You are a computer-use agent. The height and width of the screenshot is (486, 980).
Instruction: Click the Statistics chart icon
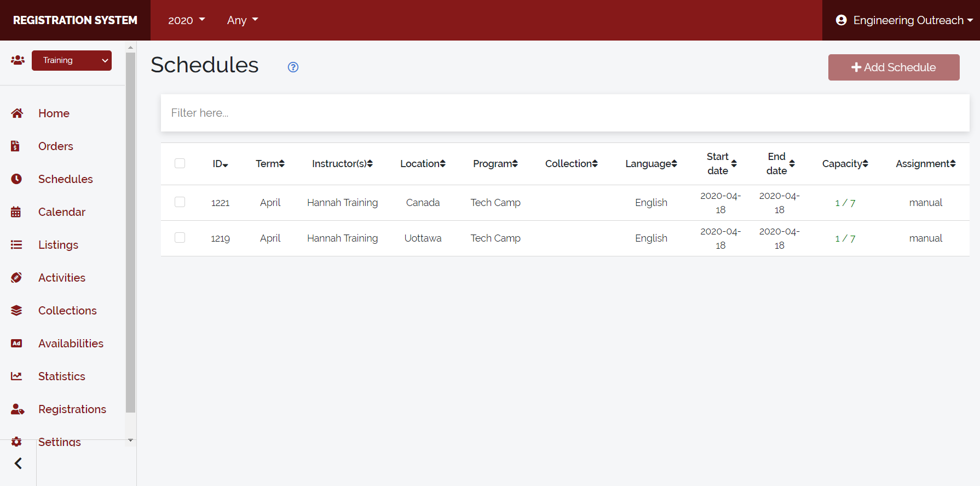(x=16, y=376)
